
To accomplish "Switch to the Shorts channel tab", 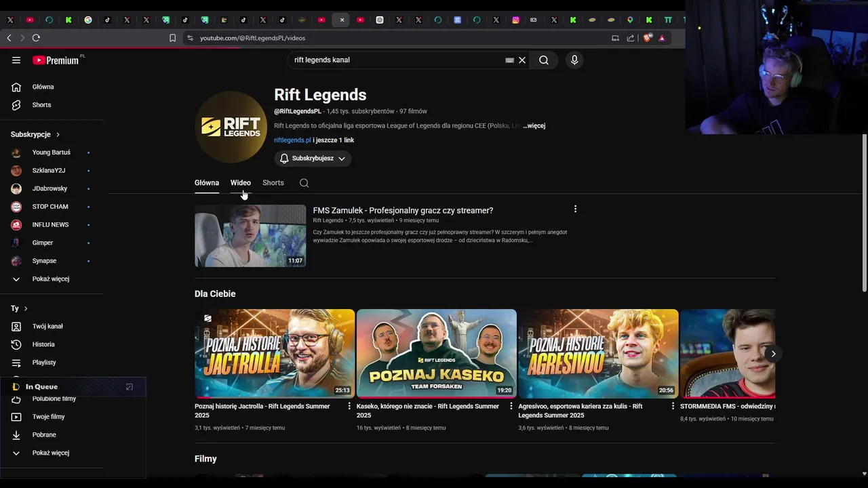I will [273, 183].
